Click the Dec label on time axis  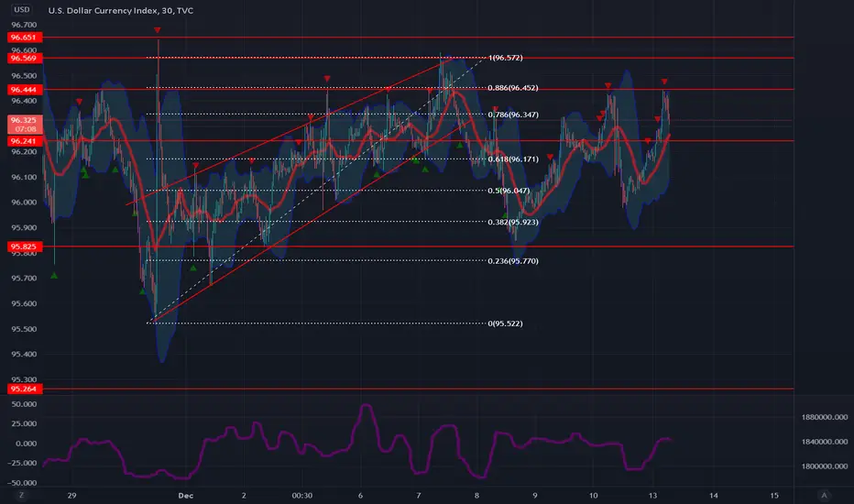(186, 496)
